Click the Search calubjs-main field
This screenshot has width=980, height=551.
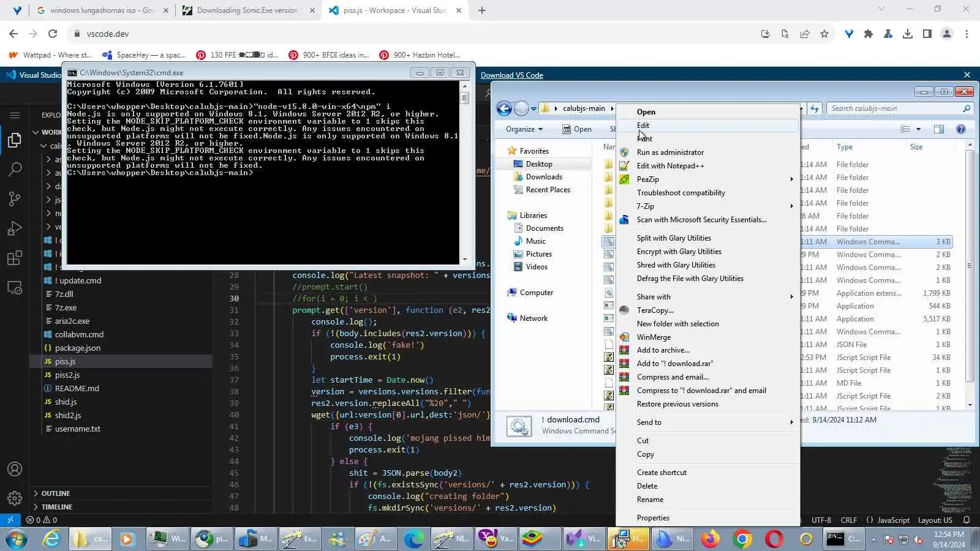click(899, 108)
